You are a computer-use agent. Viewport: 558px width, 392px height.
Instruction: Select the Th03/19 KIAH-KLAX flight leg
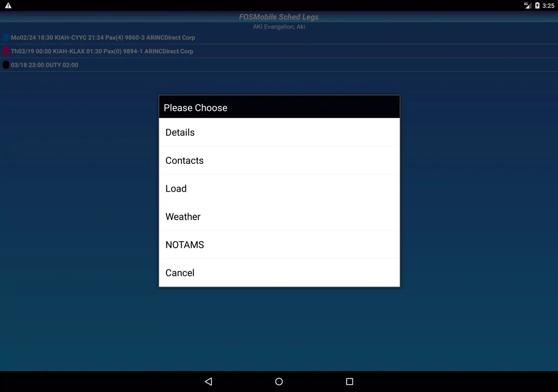coord(102,51)
